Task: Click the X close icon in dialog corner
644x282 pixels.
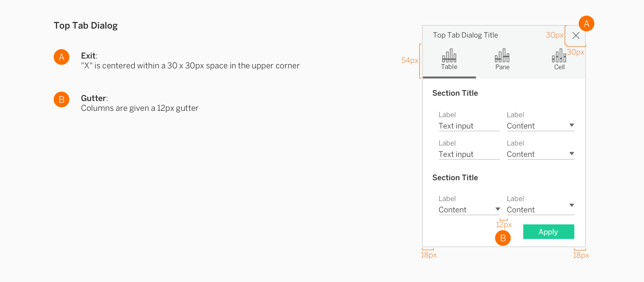Action: point(576,36)
